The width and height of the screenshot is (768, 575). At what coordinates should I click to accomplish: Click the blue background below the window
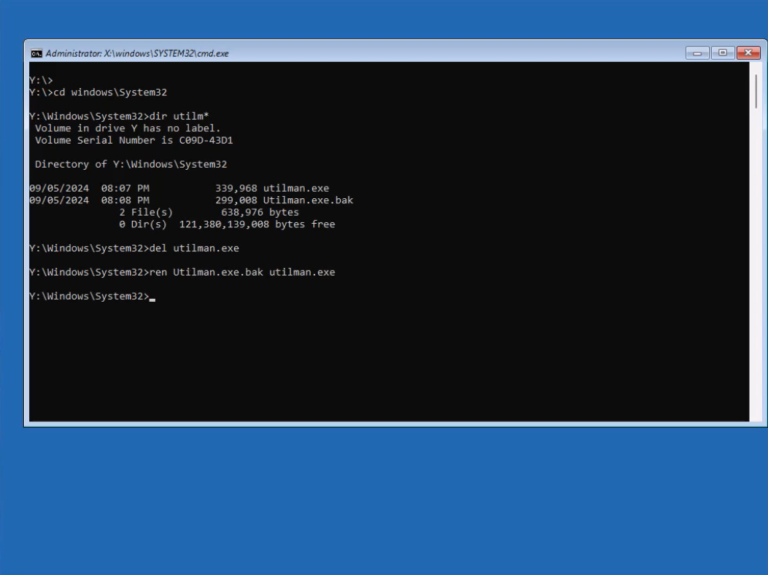[x=384, y=500]
